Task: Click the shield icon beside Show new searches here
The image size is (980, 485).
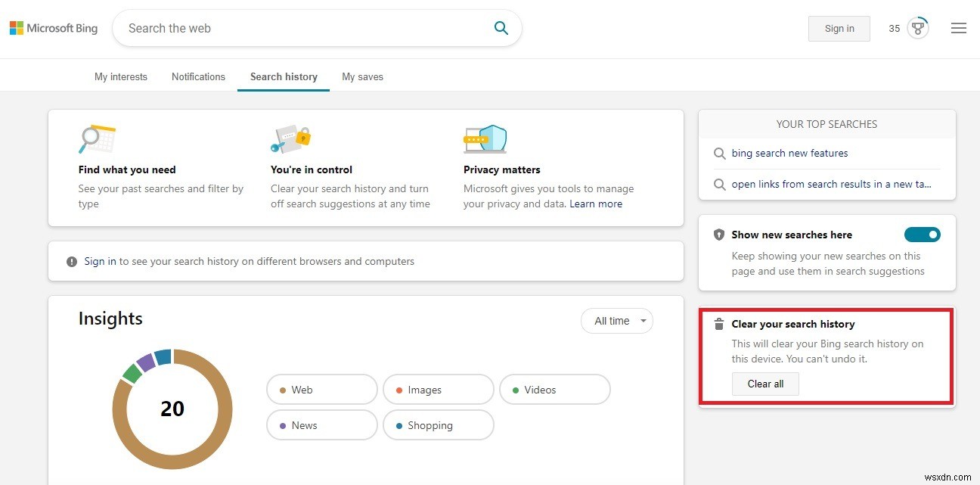Action: [x=718, y=235]
